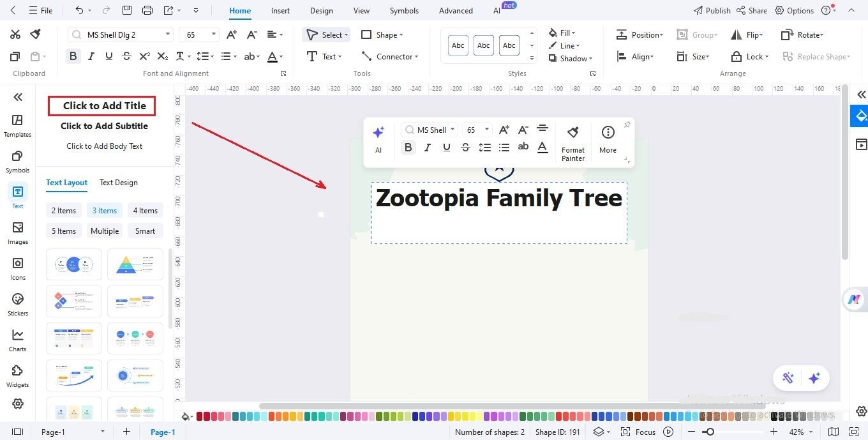Click the Print icon
Viewport: 868px width, 440px height.
pos(147,10)
